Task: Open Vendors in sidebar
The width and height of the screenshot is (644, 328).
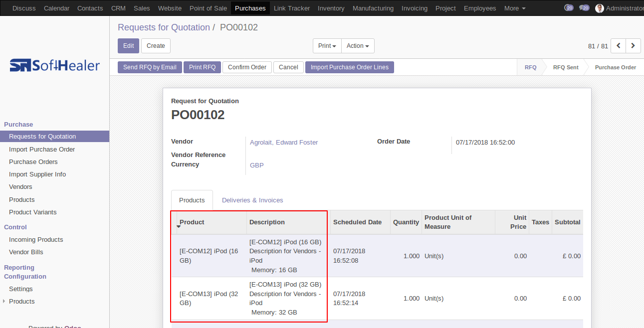Action: (x=54, y=187)
